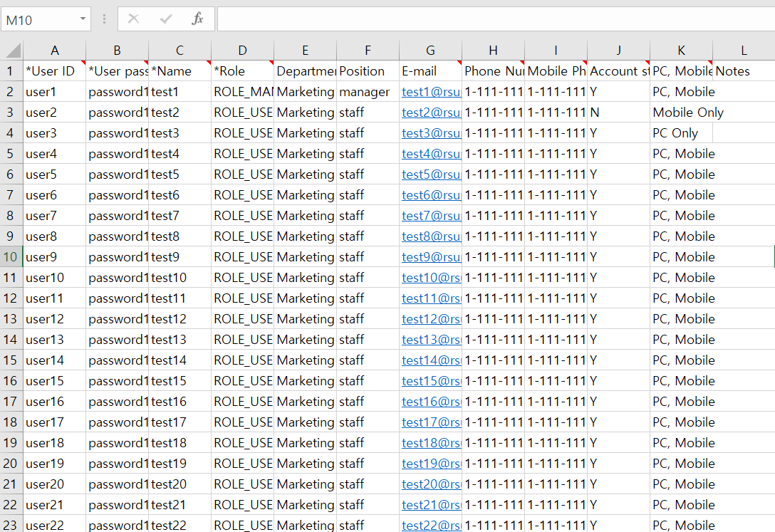
Task: Select column K header
Action: [x=681, y=51]
